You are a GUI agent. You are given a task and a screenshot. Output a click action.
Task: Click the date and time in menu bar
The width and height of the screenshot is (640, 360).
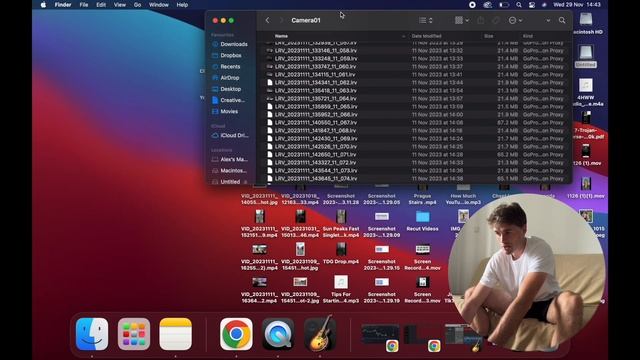pyautogui.click(x=577, y=5)
